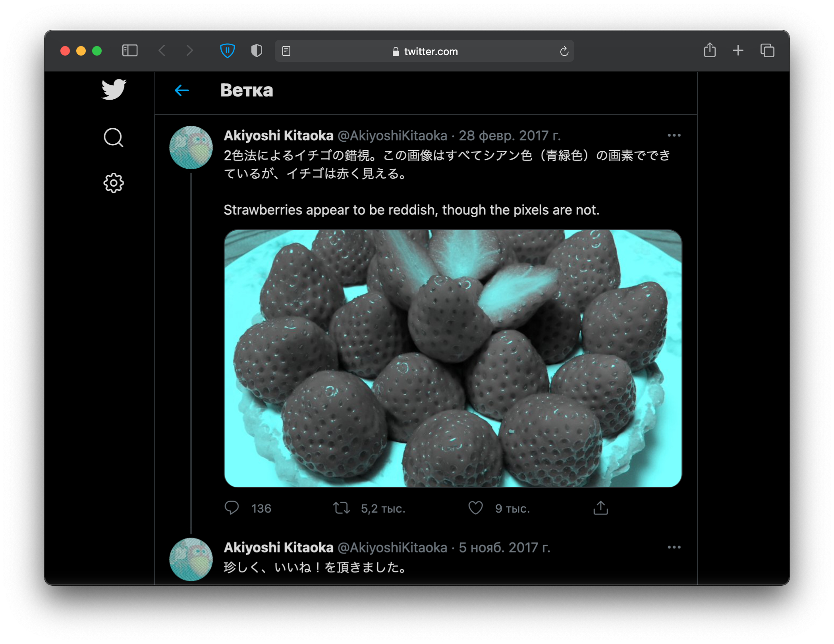Click second tweet text 珍しく、いいね！を頂きました。
Viewport: 834px width, 644px height.
(x=316, y=567)
